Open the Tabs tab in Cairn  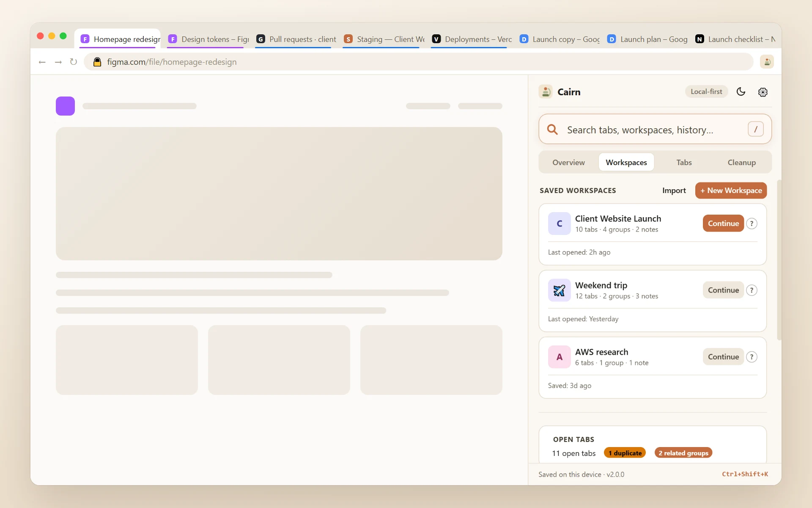tap(684, 163)
